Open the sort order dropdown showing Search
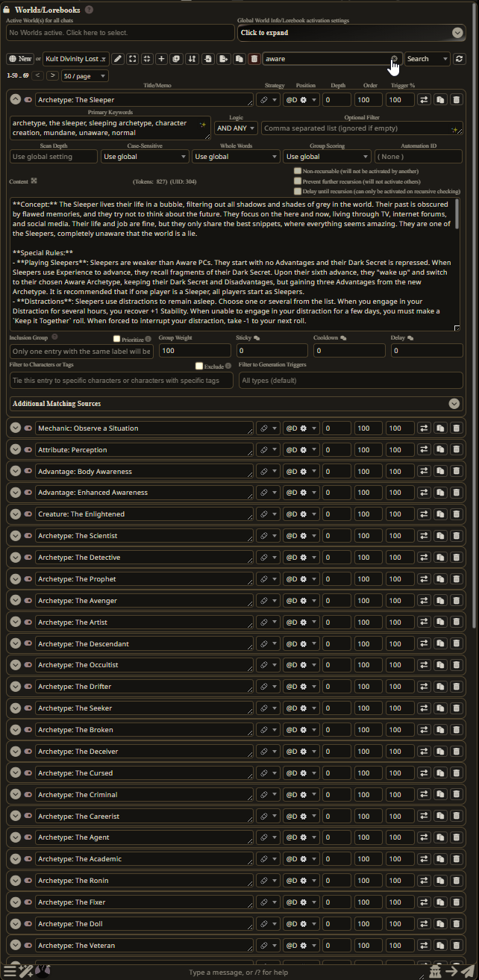Image resolution: width=479 pixels, height=980 pixels. pyautogui.click(x=428, y=59)
